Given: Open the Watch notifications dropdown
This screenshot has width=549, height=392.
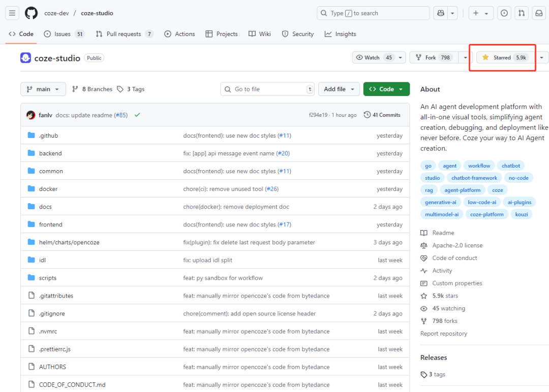Looking at the screenshot, I should pyautogui.click(x=379, y=57).
